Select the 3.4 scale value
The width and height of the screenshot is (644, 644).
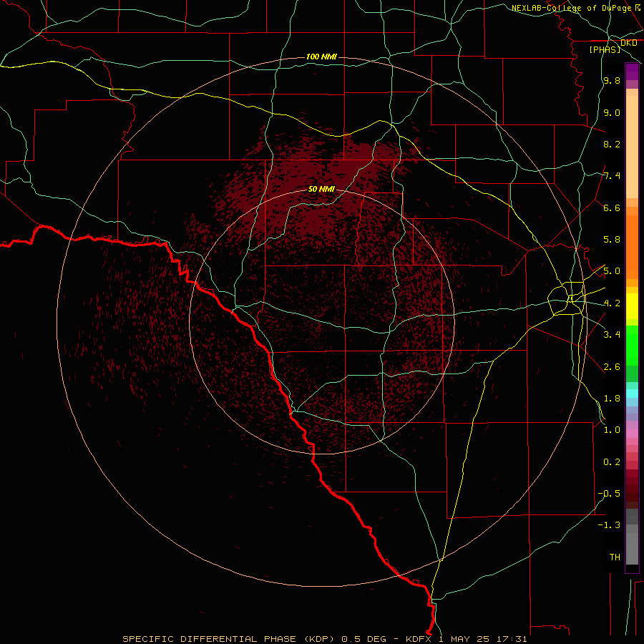point(612,335)
